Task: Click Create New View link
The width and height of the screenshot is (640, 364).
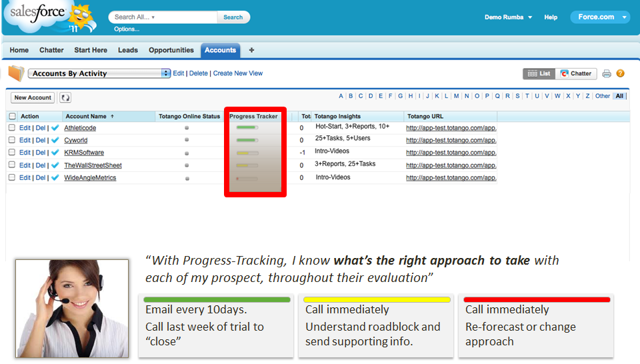Action: click(238, 73)
